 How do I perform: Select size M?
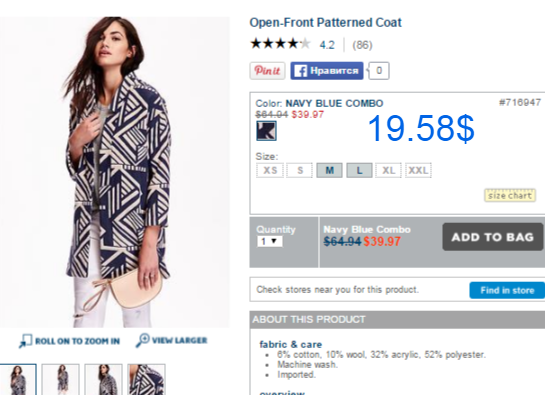(330, 170)
